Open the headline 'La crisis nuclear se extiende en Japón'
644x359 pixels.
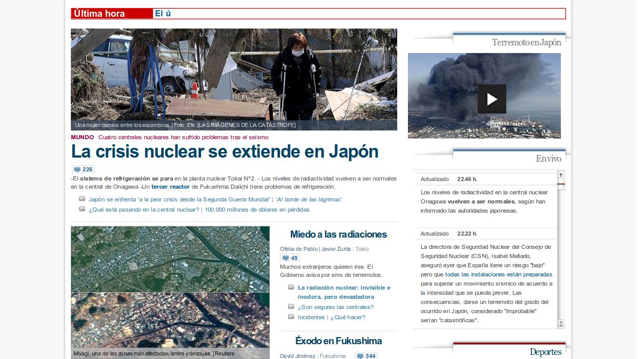tap(224, 151)
